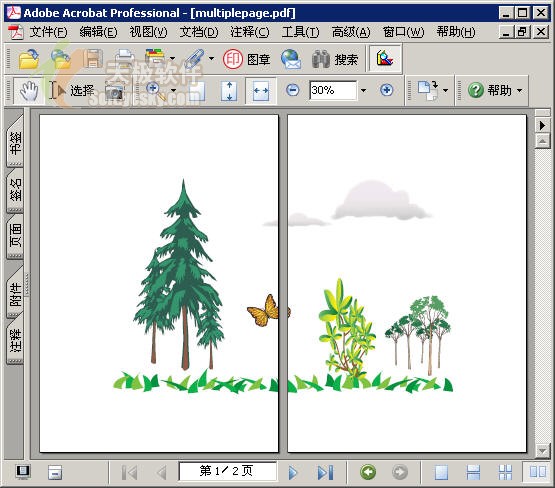Click the 30% zoom percentage field
This screenshot has width=555, height=488.
(x=333, y=90)
